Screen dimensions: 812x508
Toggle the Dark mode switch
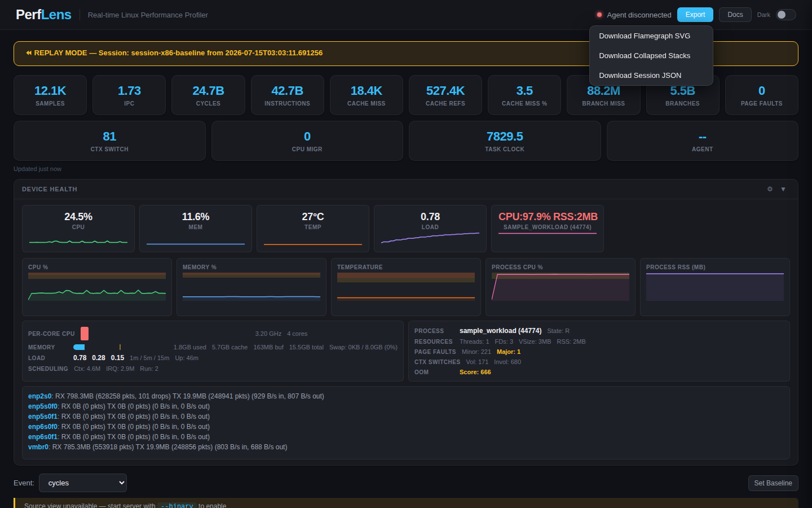[785, 15]
